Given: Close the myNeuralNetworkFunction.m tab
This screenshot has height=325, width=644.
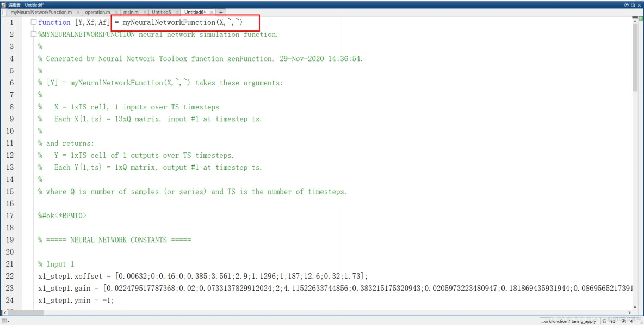Looking at the screenshot, I should (x=78, y=13).
